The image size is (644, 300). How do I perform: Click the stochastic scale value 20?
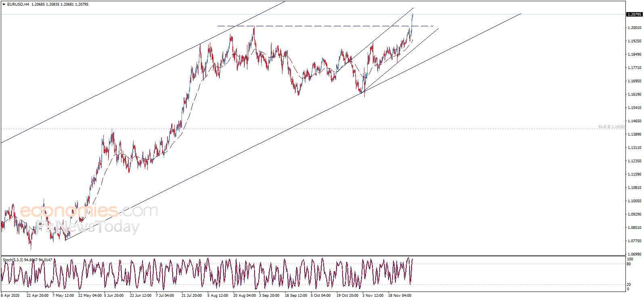629,285
